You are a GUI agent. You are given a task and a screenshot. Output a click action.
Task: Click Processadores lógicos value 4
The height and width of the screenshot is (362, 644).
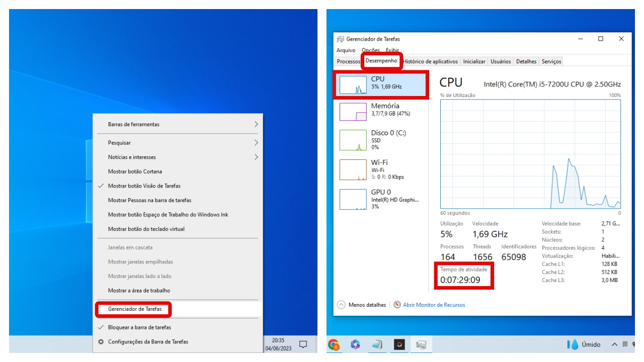(x=603, y=248)
